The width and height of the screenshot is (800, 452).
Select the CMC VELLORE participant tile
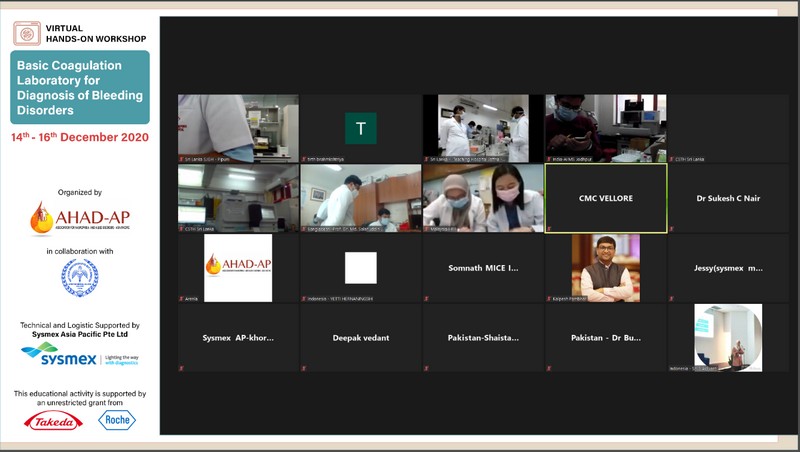coord(605,198)
